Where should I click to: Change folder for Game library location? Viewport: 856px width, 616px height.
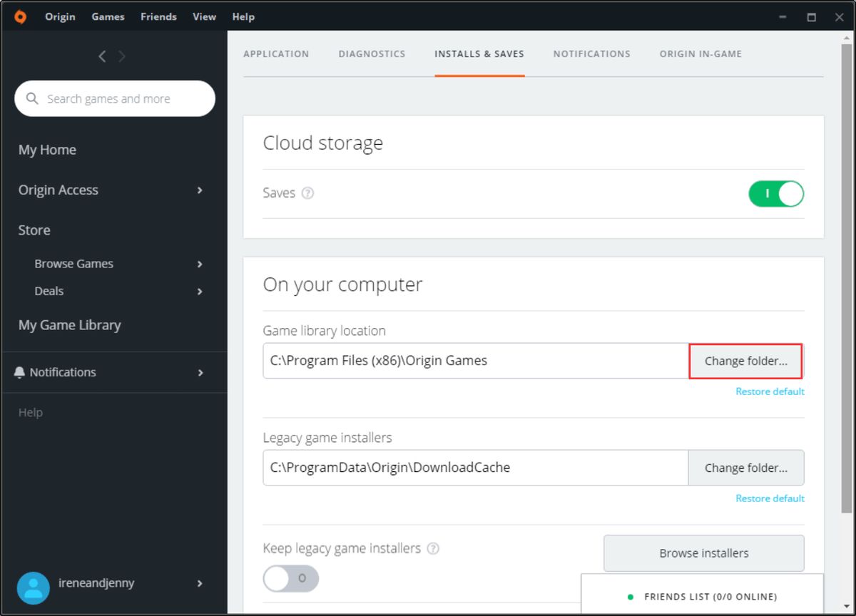pyautogui.click(x=745, y=361)
